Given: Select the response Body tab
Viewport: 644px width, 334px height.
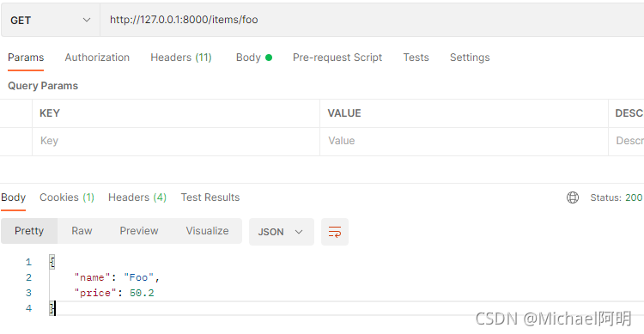Looking at the screenshot, I should pos(13,197).
